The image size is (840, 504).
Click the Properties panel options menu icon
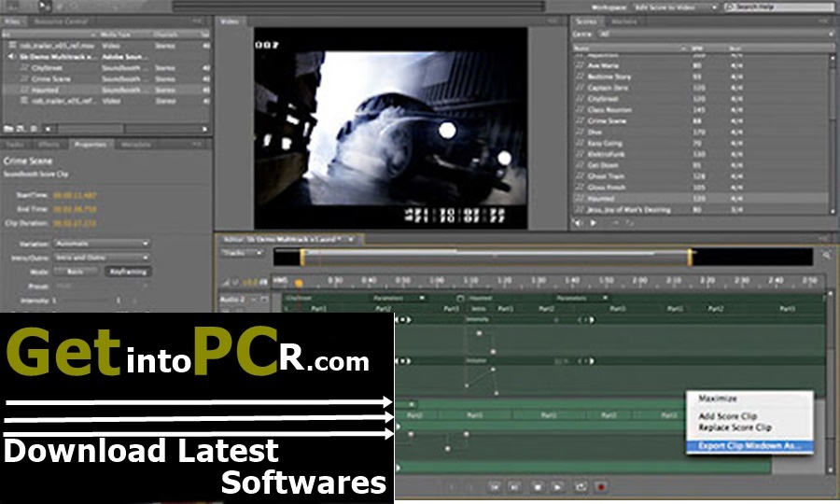[x=197, y=144]
